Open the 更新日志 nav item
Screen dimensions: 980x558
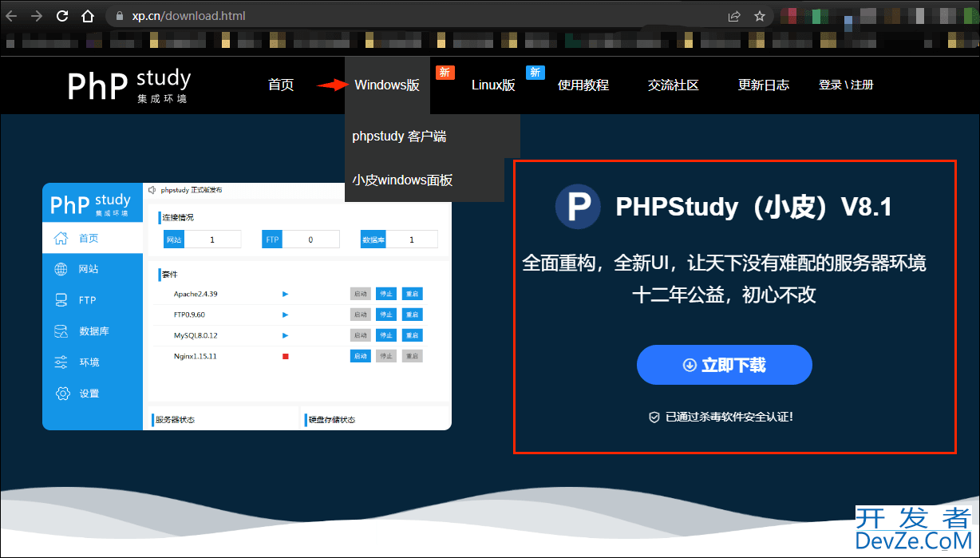764,85
